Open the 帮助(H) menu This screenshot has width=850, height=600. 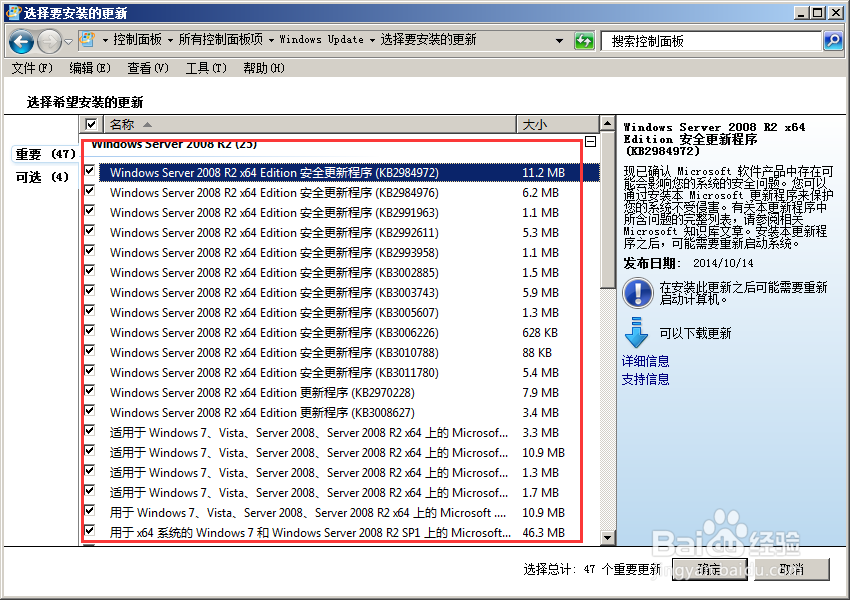(263, 68)
